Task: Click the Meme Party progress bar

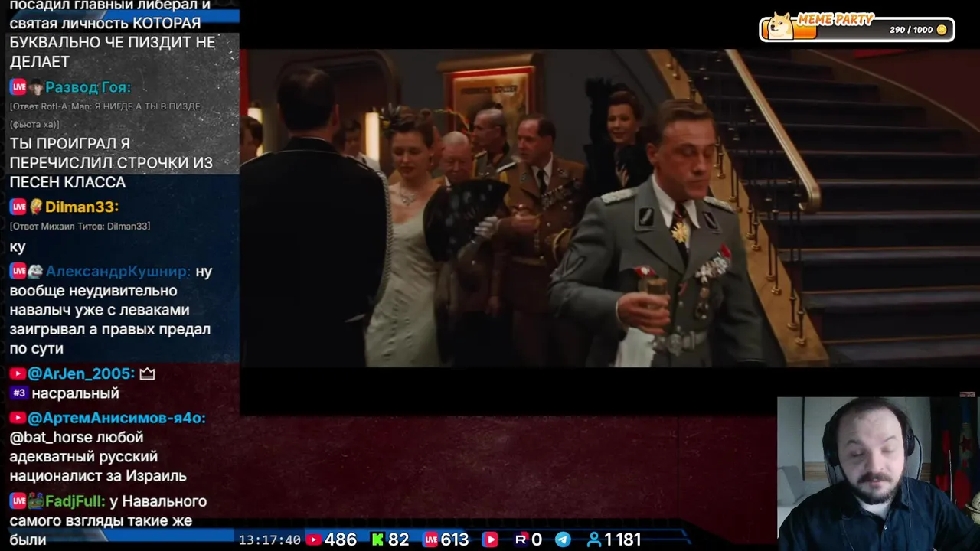Action: point(857,30)
